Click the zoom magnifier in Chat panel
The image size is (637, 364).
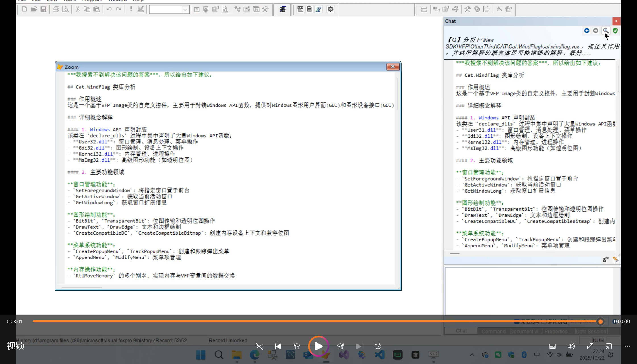point(606,30)
